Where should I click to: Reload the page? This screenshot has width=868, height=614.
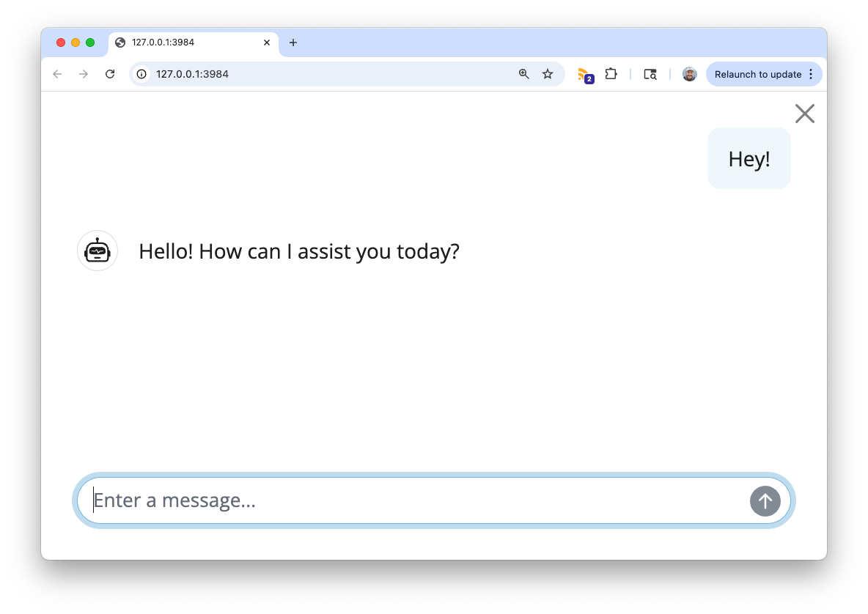[x=110, y=74]
